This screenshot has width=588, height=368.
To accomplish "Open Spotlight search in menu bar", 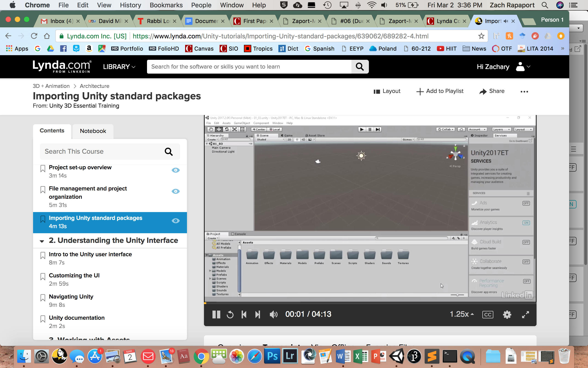I will point(545,5).
